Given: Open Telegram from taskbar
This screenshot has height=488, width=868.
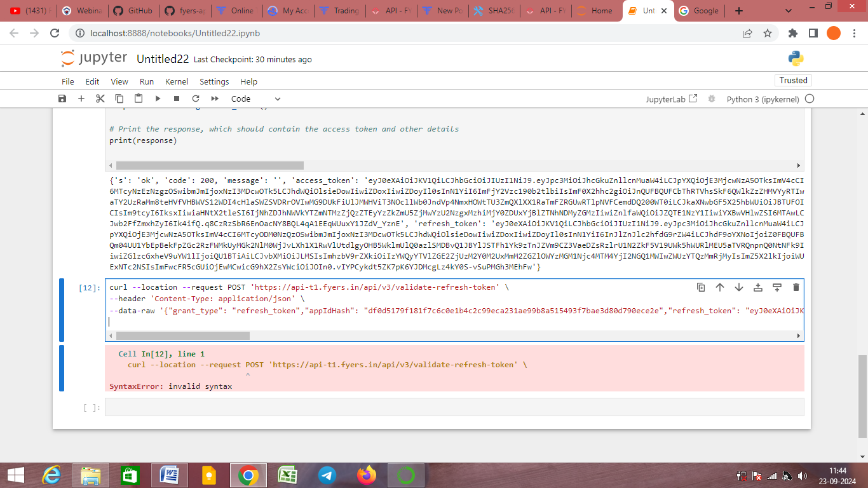Looking at the screenshot, I should [327, 475].
